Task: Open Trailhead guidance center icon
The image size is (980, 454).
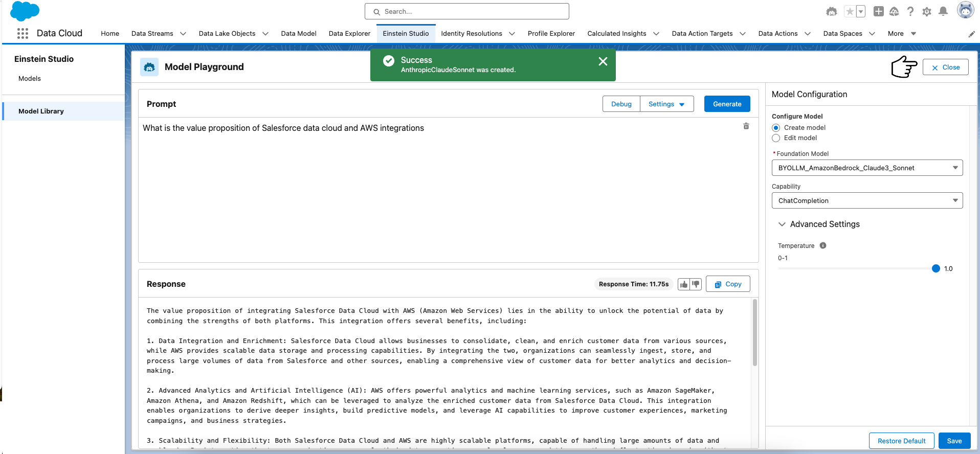Action: coord(894,11)
